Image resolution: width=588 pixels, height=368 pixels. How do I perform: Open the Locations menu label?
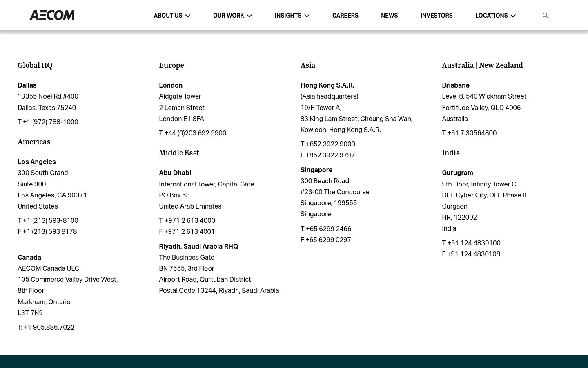pos(491,16)
